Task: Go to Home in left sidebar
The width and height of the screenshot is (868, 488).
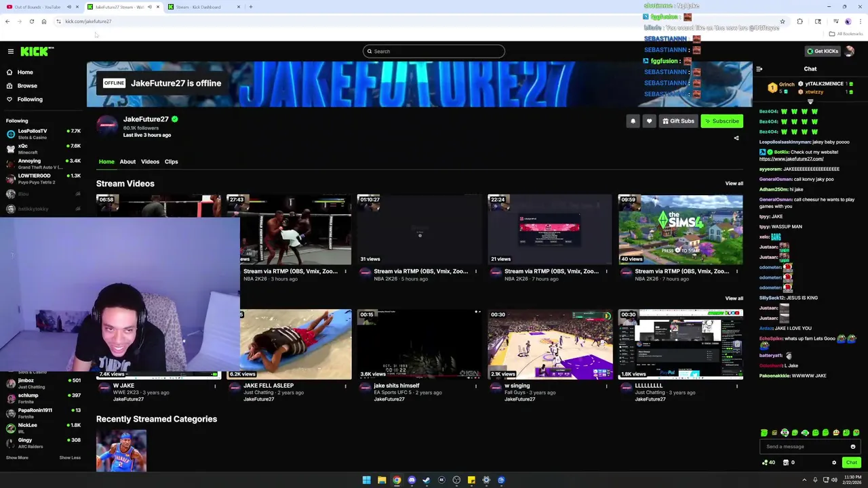Action: pyautogui.click(x=25, y=72)
